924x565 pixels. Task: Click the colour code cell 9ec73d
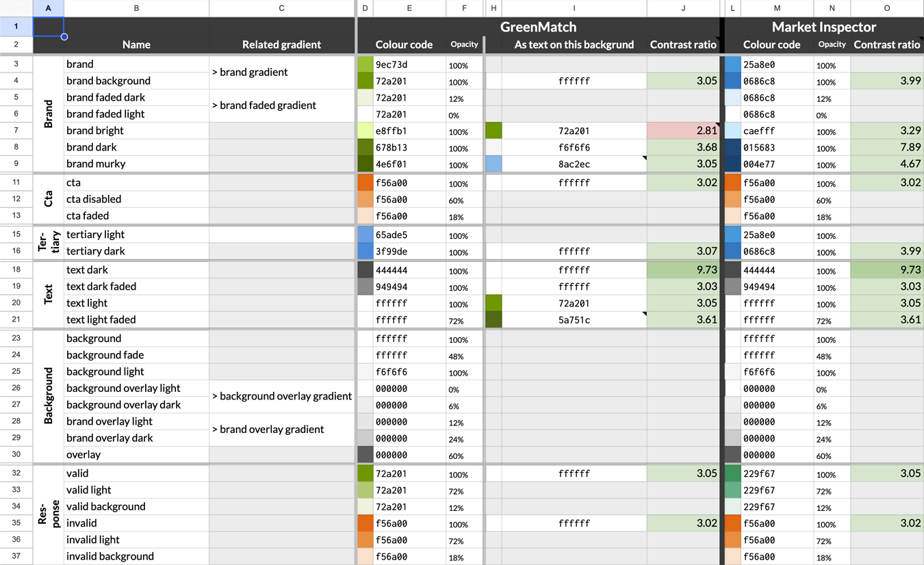pyautogui.click(x=409, y=65)
